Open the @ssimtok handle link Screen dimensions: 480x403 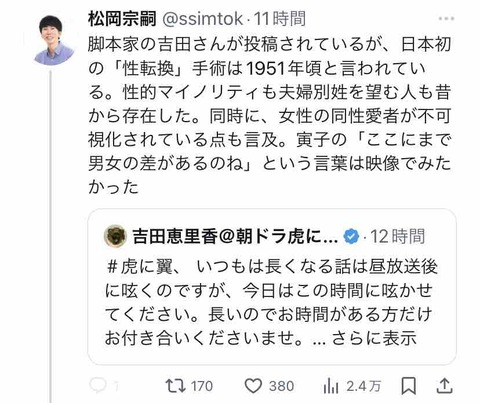[x=203, y=19]
